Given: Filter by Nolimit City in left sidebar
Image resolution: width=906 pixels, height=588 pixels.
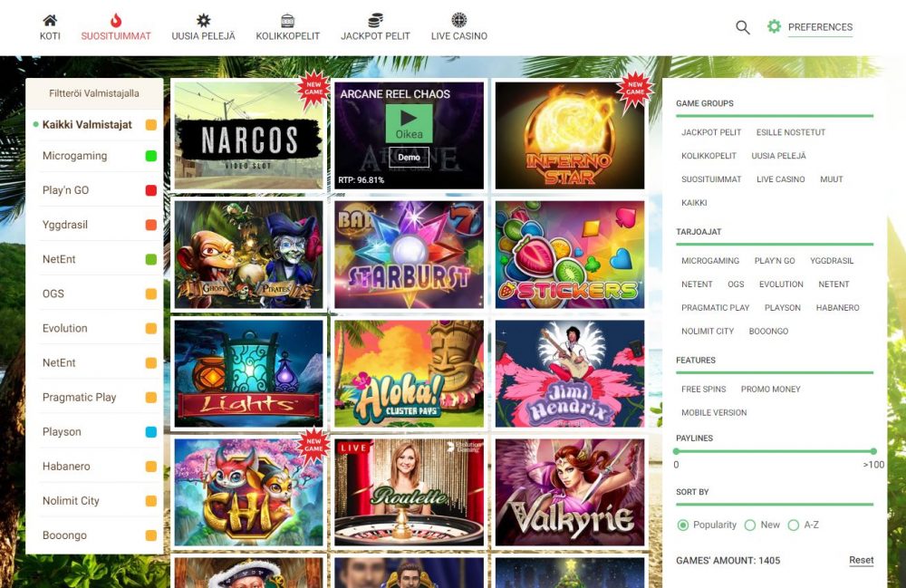Looking at the screenshot, I should [95, 501].
